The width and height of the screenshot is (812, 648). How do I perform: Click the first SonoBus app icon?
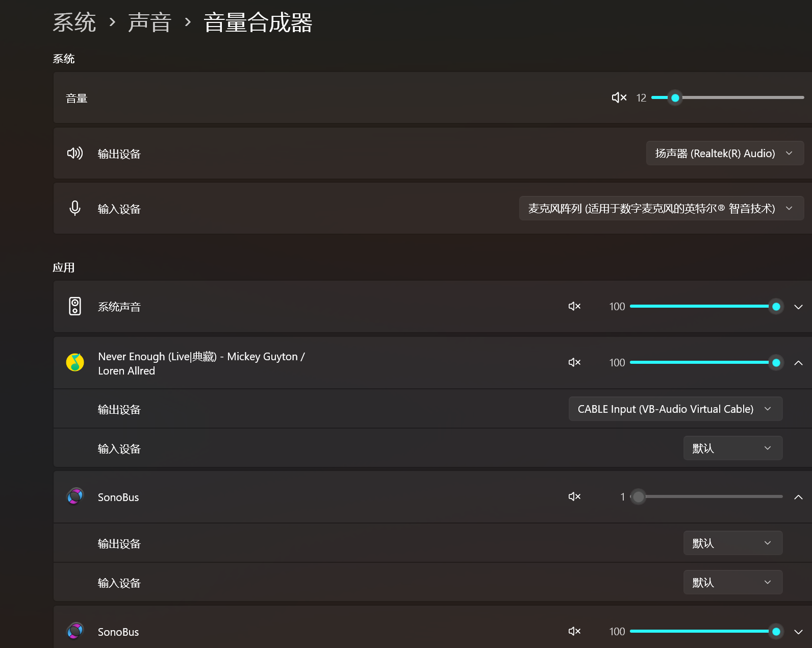point(75,496)
